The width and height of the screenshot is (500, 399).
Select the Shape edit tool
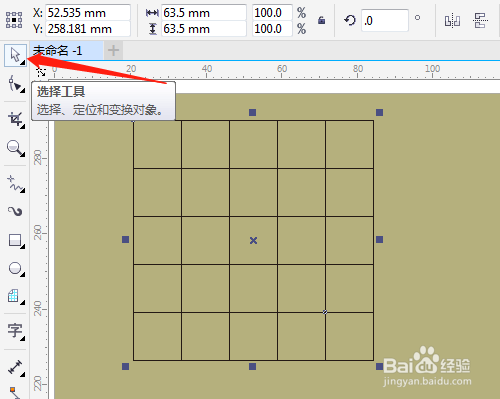[x=15, y=83]
